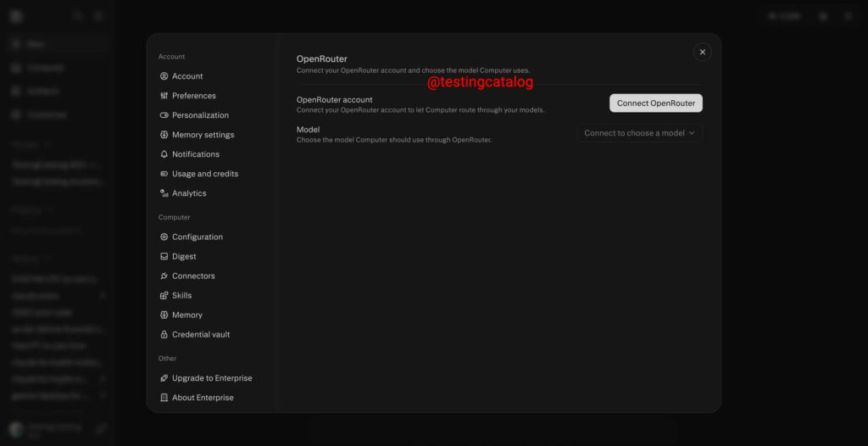Click the 'Model' setting label

pyautogui.click(x=308, y=130)
